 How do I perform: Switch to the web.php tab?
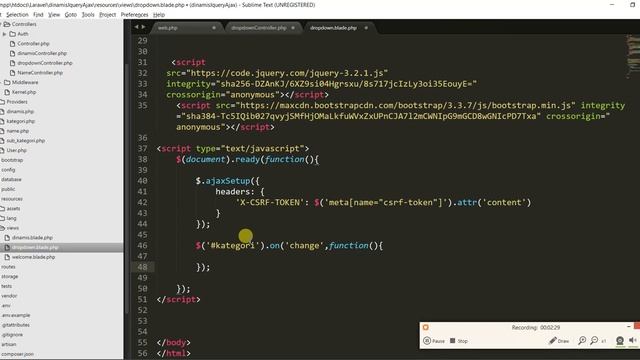167,28
